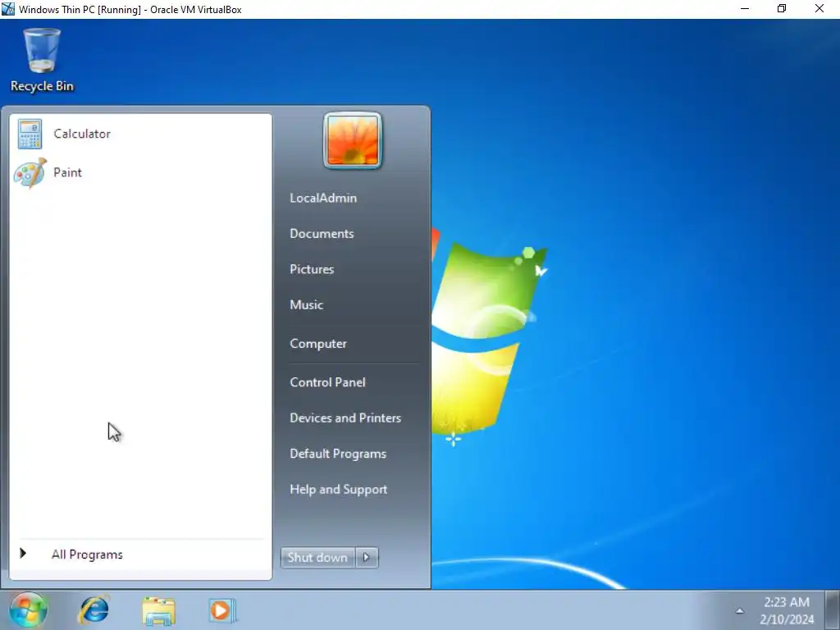Image resolution: width=840 pixels, height=630 pixels.
Task: Open Devices and Printers
Action: pos(345,418)
